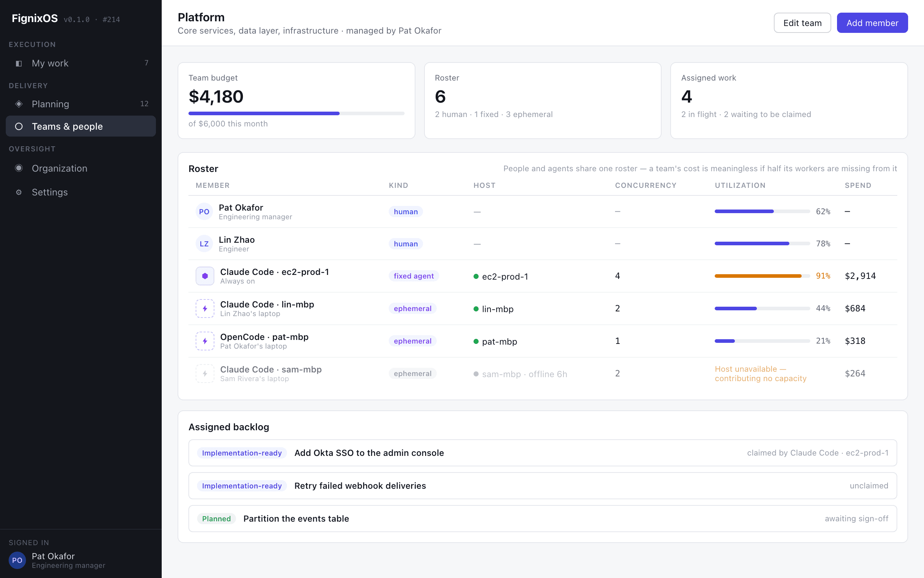Open Settings from sidebar

(81, 192)
